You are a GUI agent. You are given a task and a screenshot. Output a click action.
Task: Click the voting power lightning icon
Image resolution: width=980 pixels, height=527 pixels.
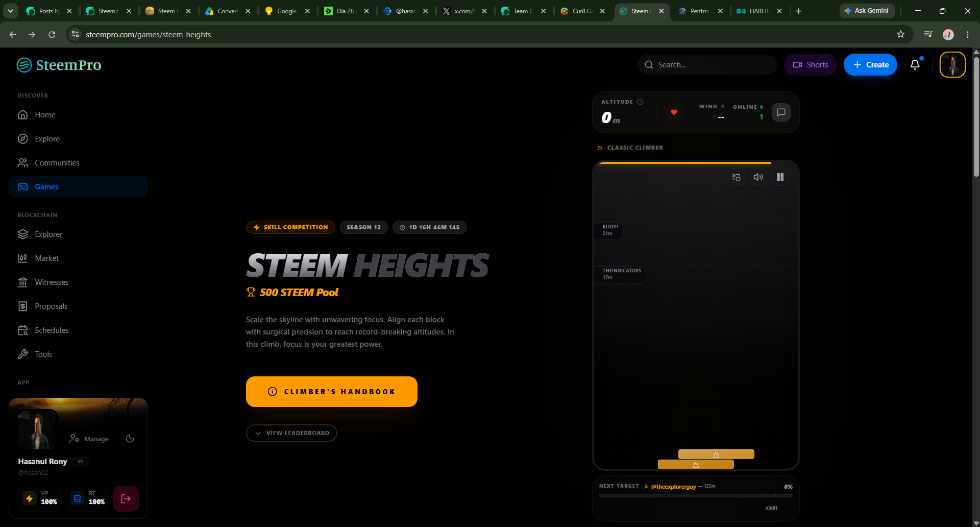30,499
